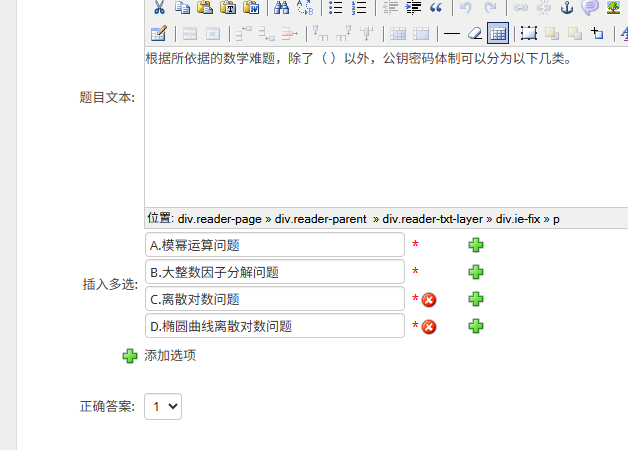Click the Paste from Word icon
This screenshot has height=450, width=628.
251,8
